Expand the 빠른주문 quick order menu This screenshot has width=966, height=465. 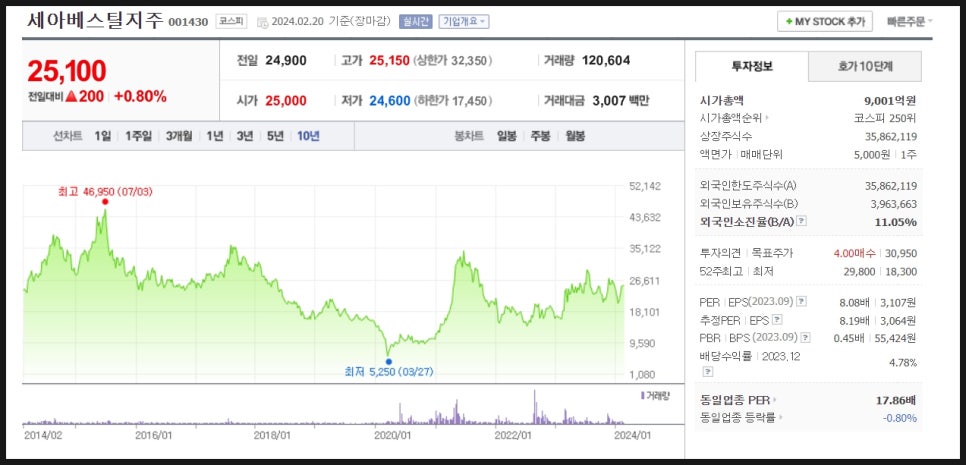910,22
